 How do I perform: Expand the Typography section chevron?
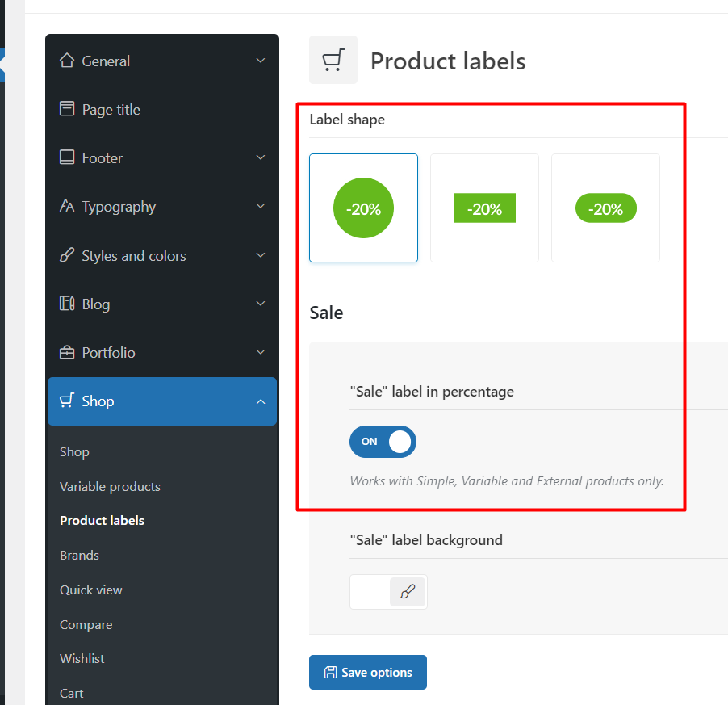pos(261,206)
